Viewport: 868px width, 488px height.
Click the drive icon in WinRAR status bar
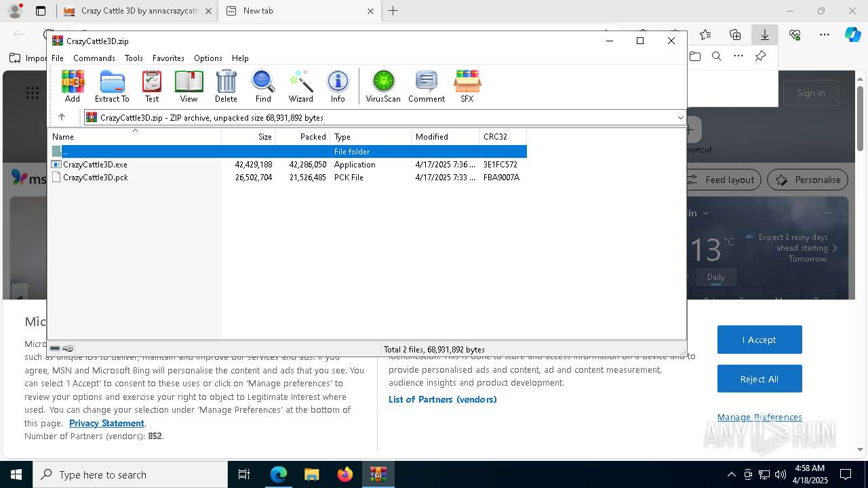coord(55,348)
